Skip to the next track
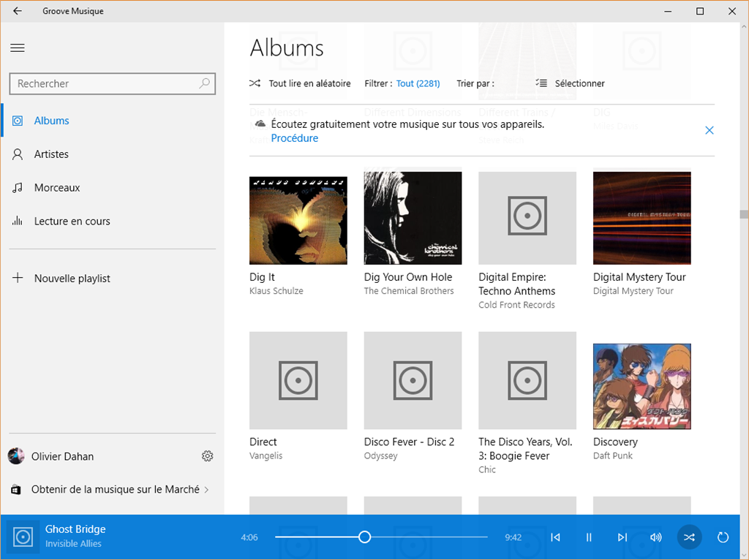The image size is (749, 560). [x=622, y=537]
